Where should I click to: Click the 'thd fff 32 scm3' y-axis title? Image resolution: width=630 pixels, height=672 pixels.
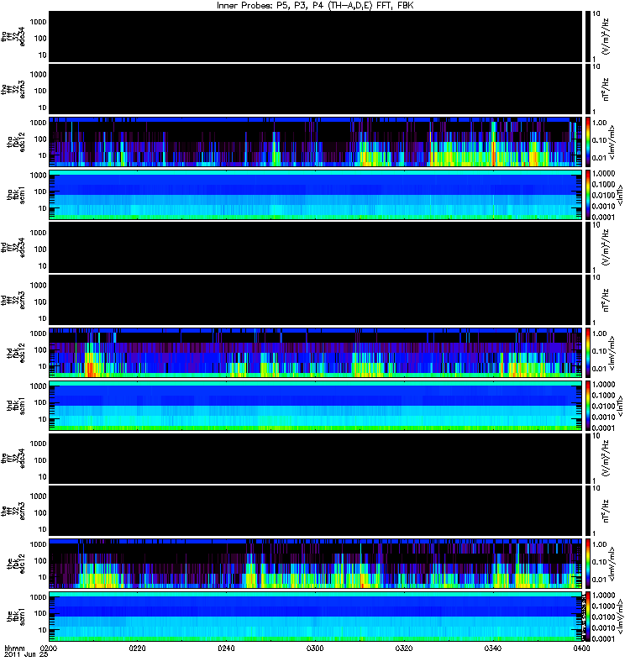pyautogui.click(x=13, y=300)
